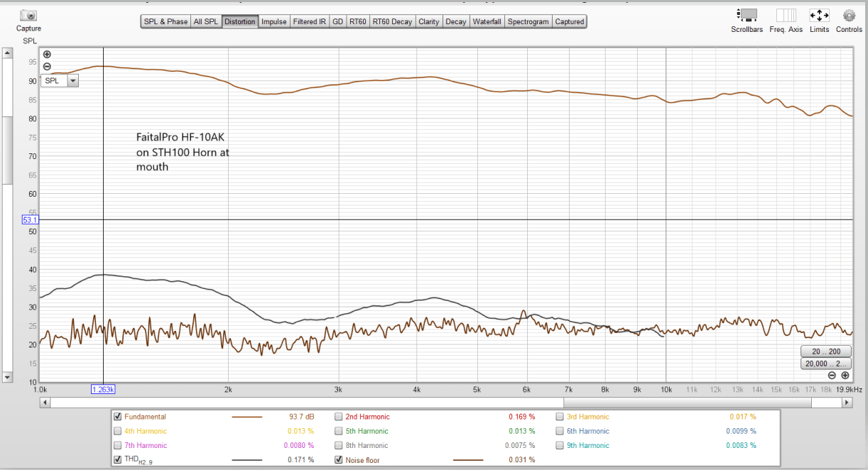Click the vertical scrollbar thumb
This screenshot has height=470, width=868.
(8, 149)
